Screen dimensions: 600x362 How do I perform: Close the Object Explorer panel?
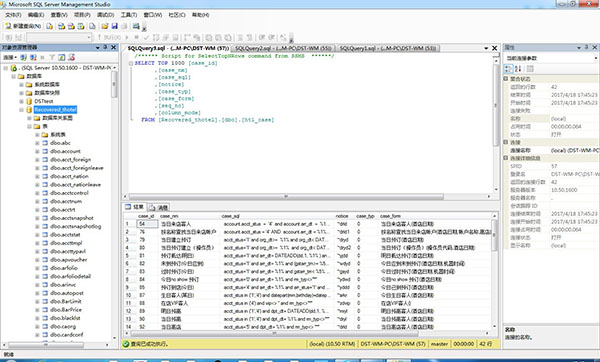pyautogui.click(x=114, y=47)
